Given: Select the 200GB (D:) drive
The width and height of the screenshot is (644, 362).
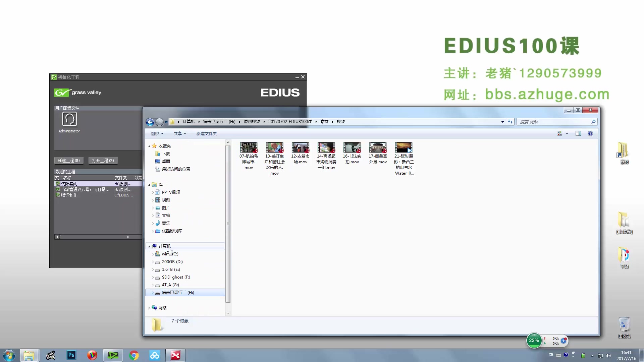Looking at the screenshot, I should point(172,262).
